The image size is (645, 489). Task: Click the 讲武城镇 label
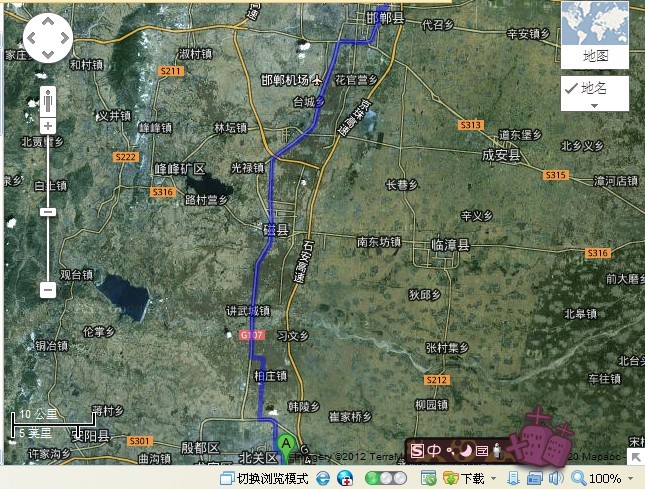(248, 311)
